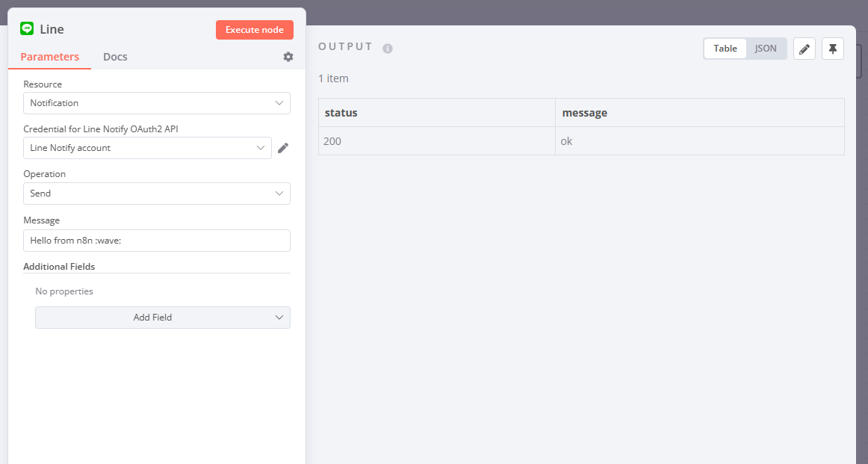Click the 1 item count text
The height and width of the screenshot is (464, 868).
[x=333, y=78]
